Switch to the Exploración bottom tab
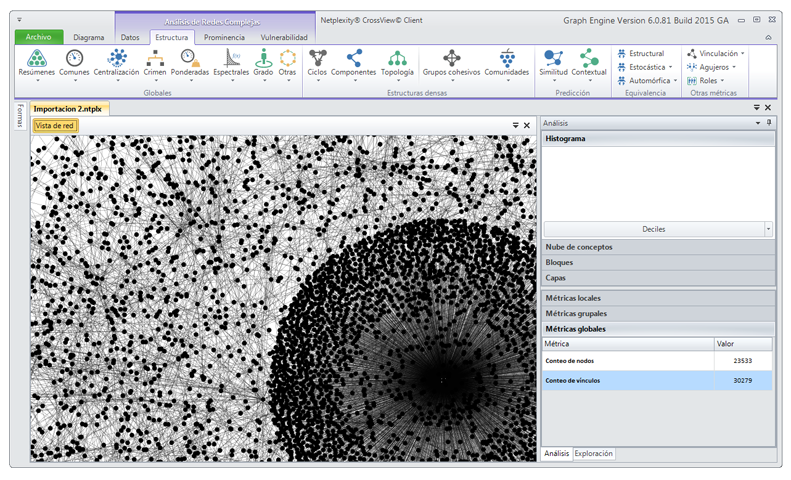 point(593,454)
